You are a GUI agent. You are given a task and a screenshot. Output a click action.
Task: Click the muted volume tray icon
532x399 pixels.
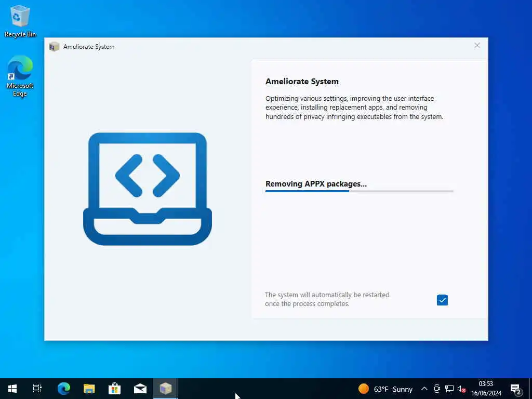pos(461,389)
